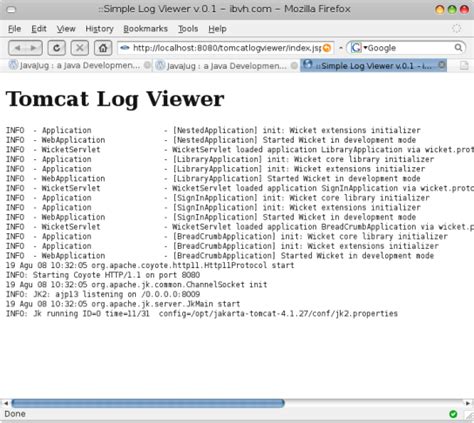Go forward using the forward arrow button
The width and height of the screenshot is (474, 423).
coord(34,48)
